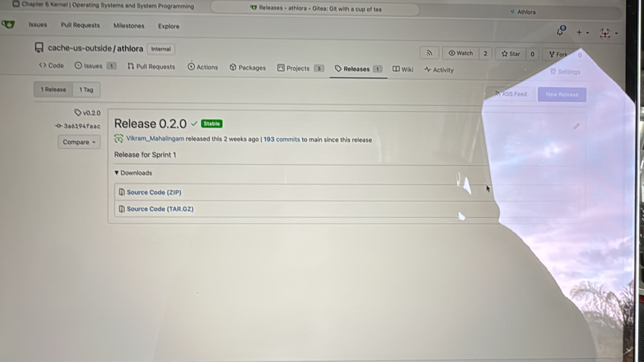Collapse the Downloads section
Image resolution: width=644 pixels, height=362 pixels.
[133, 173]
